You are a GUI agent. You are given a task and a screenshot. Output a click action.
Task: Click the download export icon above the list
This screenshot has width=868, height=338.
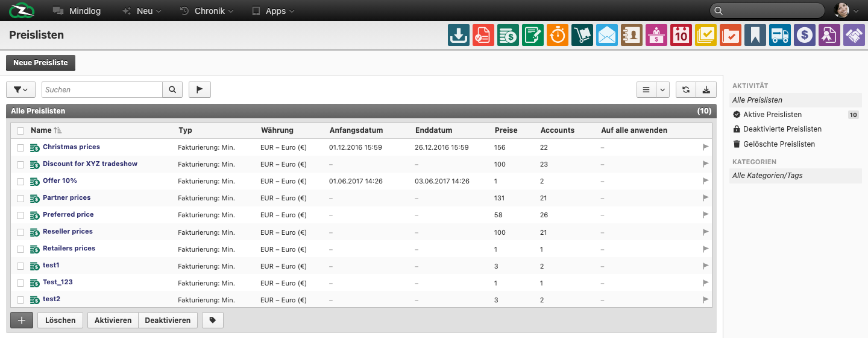[x=706, y=90]
